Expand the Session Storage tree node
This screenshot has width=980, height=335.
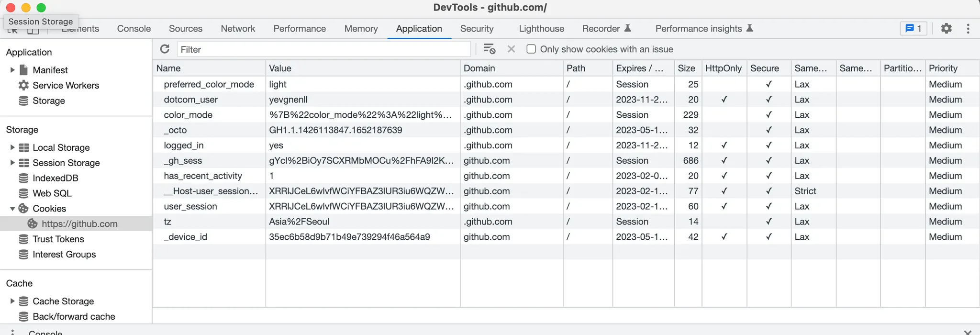[x=12, y=163]
